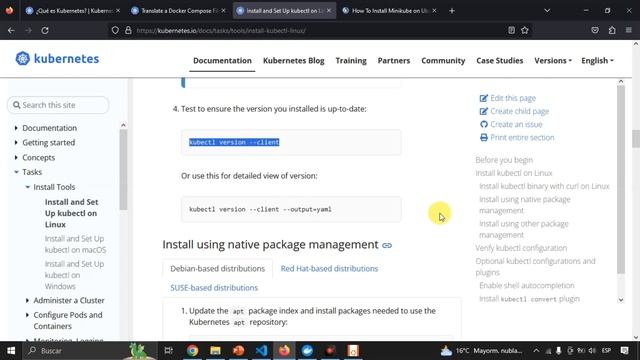Open Install and Set Up kubectl on macOS
The height and width of the screenshot is (360, 640).
(75, 244)
